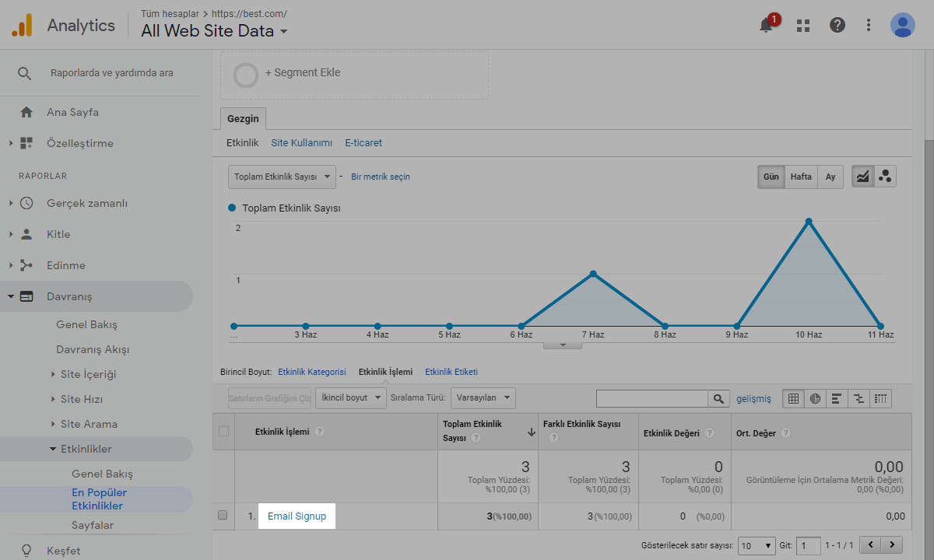Click the table search input field
The height and width of the screenshot is (560, 934).
651,398
